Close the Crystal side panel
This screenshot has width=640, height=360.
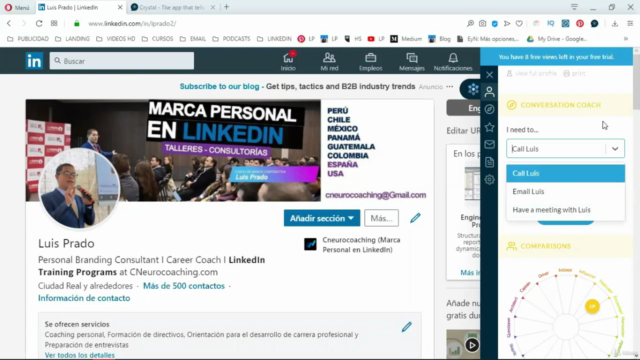(x=489, y=75)
